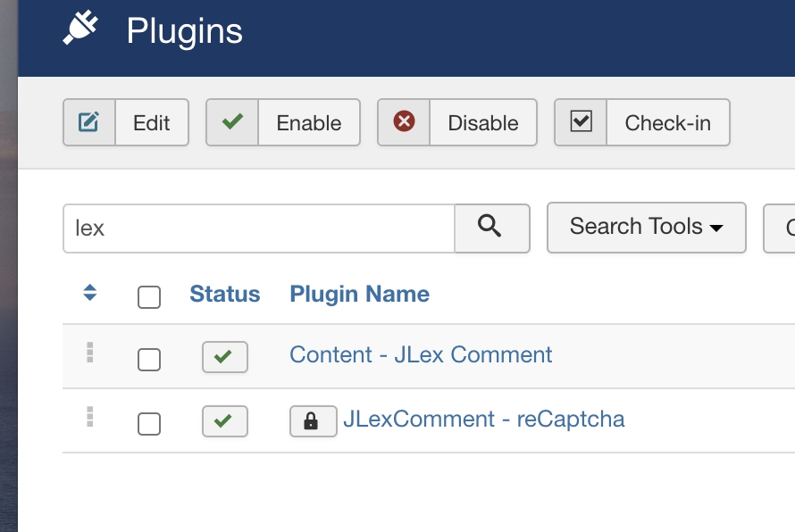
Task: Click the drag handle of the Content - JLex Comment row
Action: (x=89, y=353)
